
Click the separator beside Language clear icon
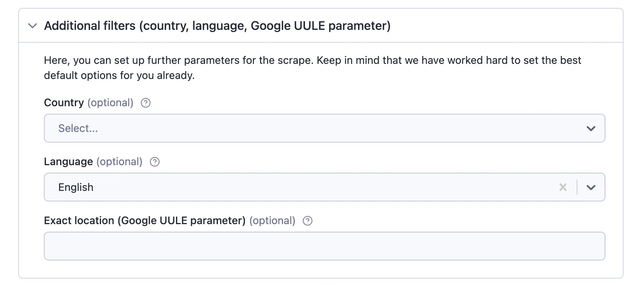click(x=577, y=187)
